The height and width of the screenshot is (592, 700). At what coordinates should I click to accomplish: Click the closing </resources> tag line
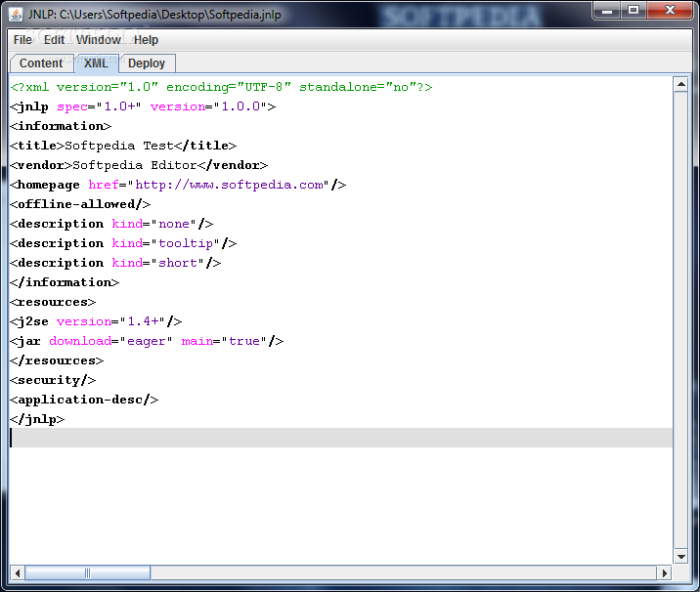(x=57, y=360)
